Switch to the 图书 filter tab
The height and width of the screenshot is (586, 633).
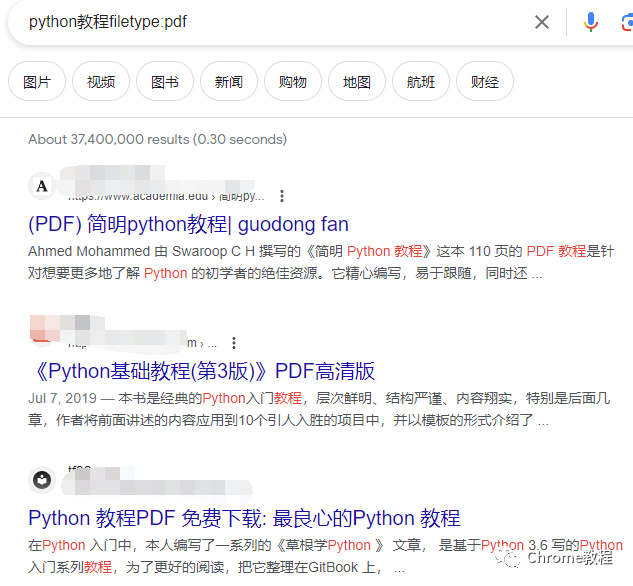165,82
